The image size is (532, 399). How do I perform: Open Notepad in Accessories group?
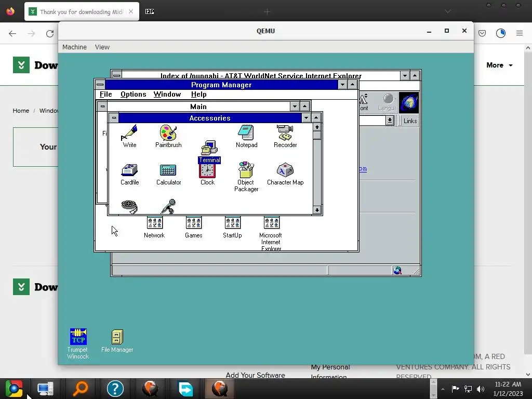point(246,136)
